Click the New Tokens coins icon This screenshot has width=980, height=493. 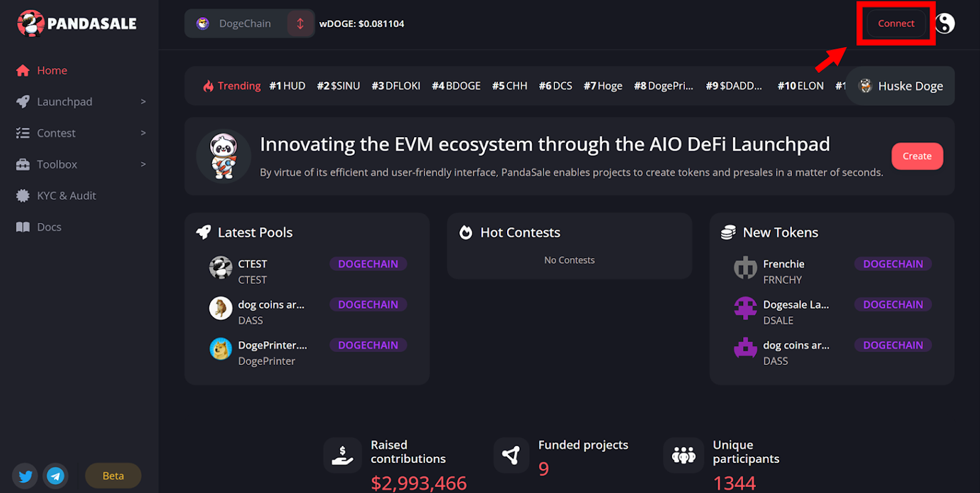pos(728,232)
